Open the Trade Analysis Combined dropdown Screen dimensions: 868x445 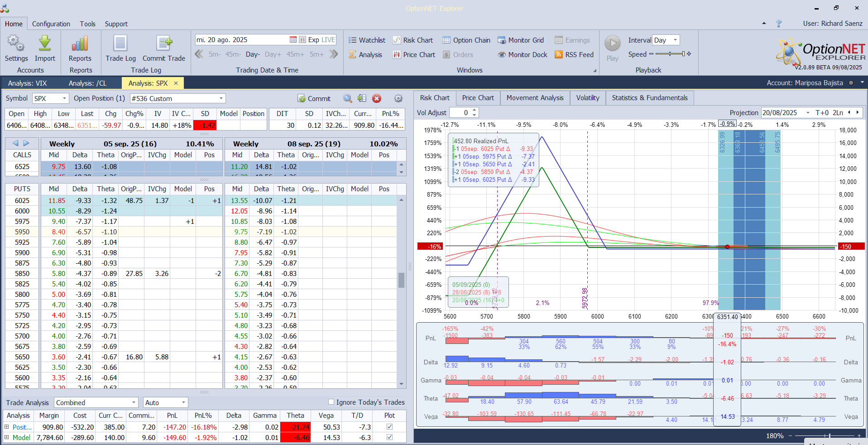134,403
